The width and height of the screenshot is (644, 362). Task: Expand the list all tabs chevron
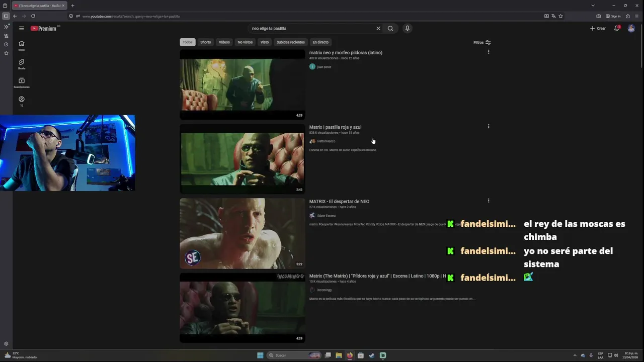[593, 6]
